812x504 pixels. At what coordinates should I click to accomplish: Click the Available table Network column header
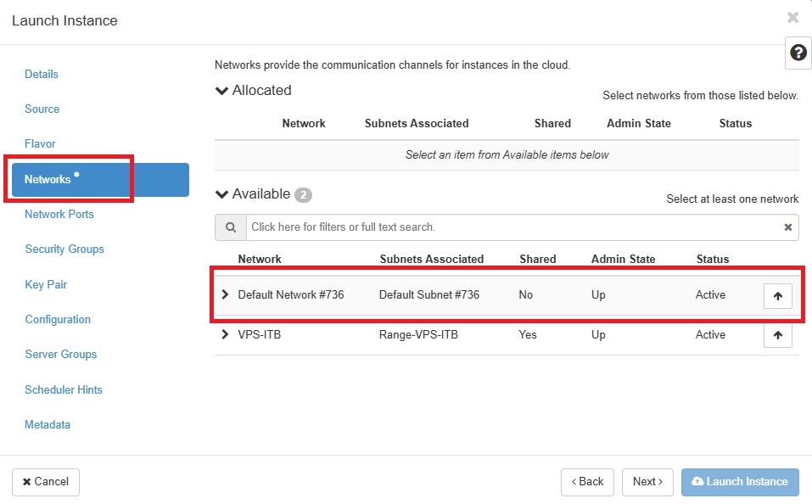260,259
